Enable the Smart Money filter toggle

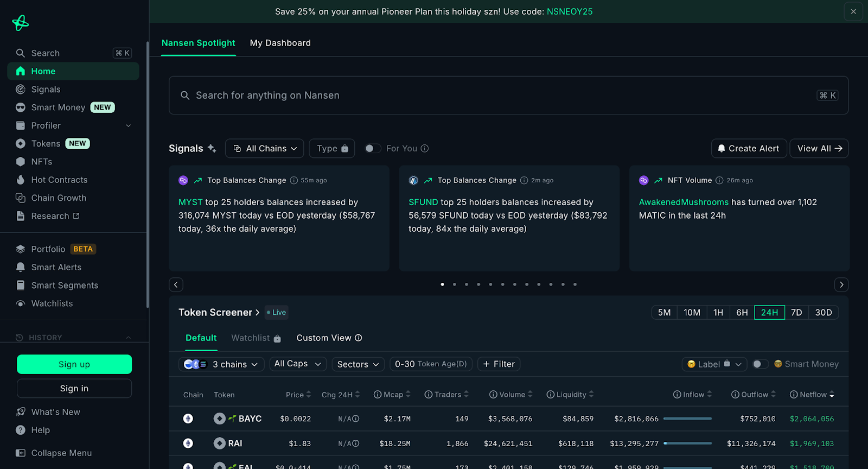pos(760,364)
